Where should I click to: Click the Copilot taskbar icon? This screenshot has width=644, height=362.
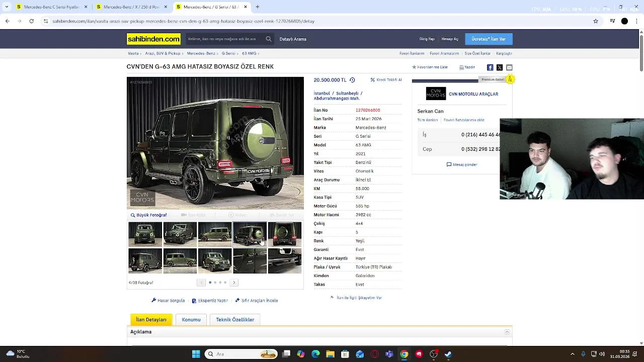coord(301,354)
